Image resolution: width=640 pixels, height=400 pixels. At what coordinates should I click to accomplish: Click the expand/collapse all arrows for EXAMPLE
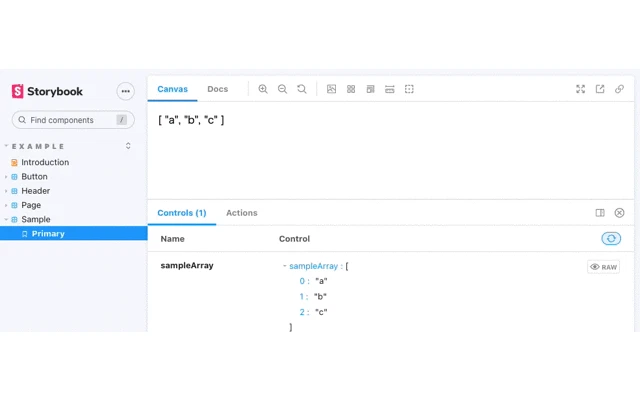[x=128, y=146]
